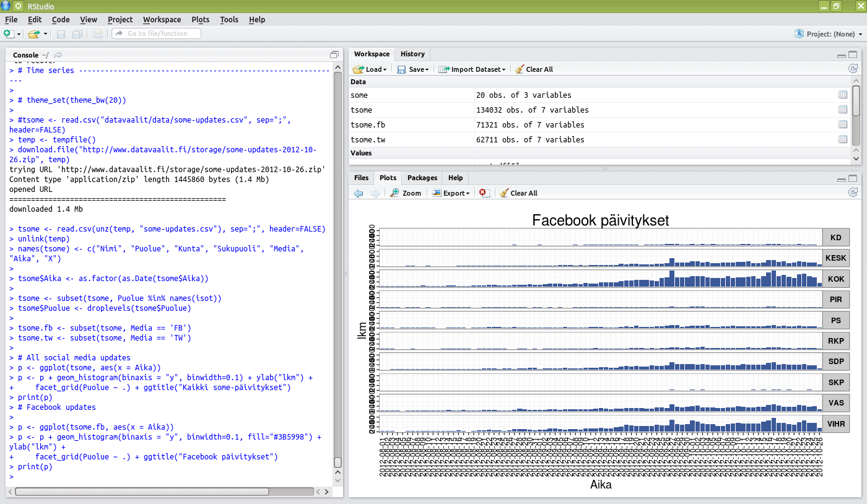Switch to the Packages tab
This screenshot has height=504, width=867.
[422, 178]
